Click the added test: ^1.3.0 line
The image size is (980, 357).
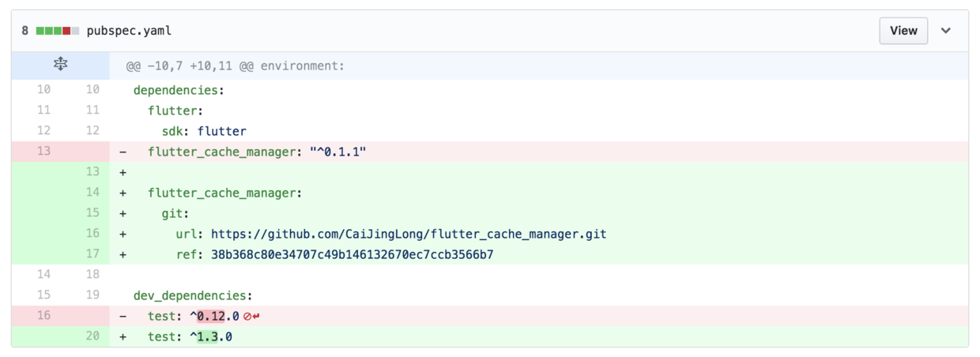coord(190,336)
